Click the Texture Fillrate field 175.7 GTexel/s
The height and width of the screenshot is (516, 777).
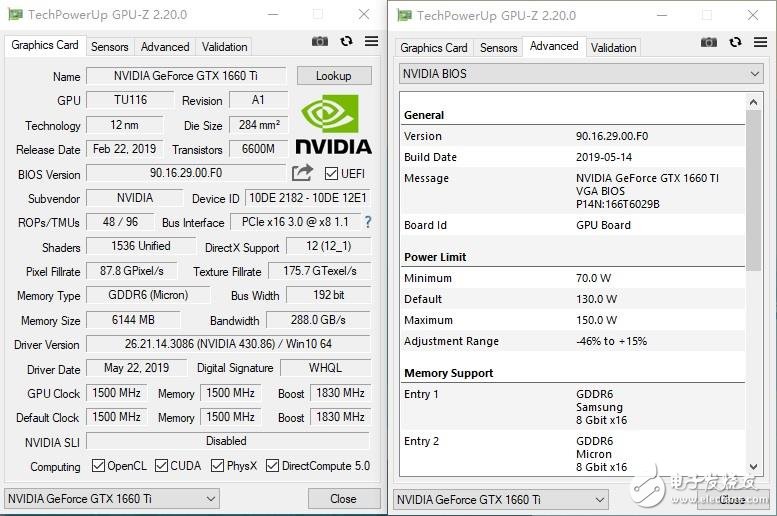point(320,271)
